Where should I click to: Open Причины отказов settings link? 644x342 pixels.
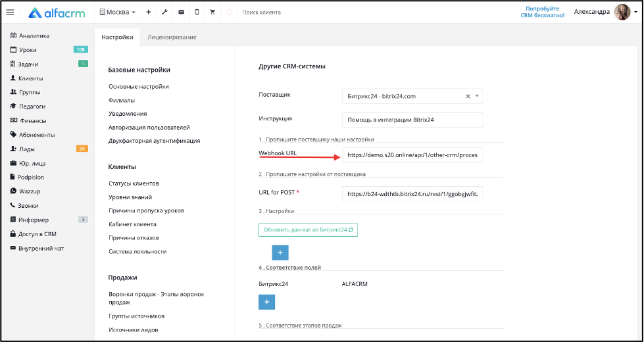134,237
